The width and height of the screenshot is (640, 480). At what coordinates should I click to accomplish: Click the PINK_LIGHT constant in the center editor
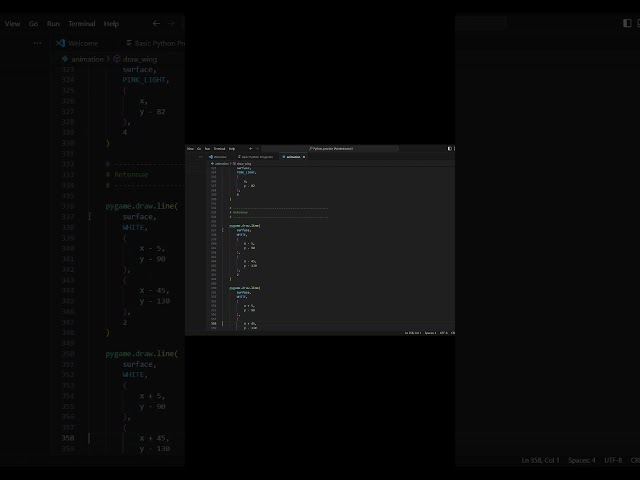pyautogui.click(x=246, y=172)
